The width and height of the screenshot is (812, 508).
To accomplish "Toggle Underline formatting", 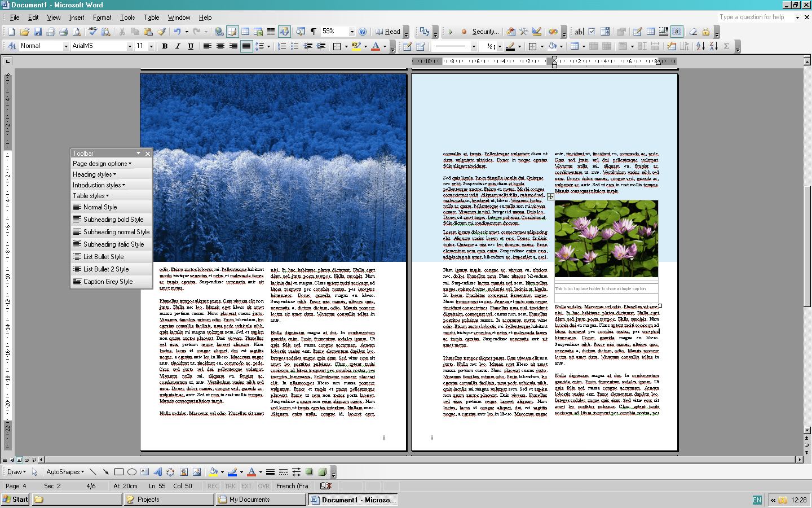I will (x=191, y=46).
